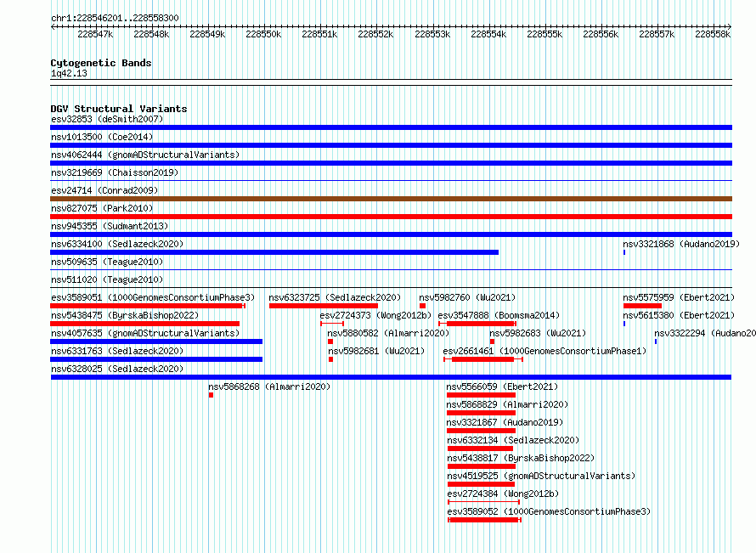
Task: Open esv3589052 (1000GenomesConsortiumPhase3) label
Action: click(549, 511)
